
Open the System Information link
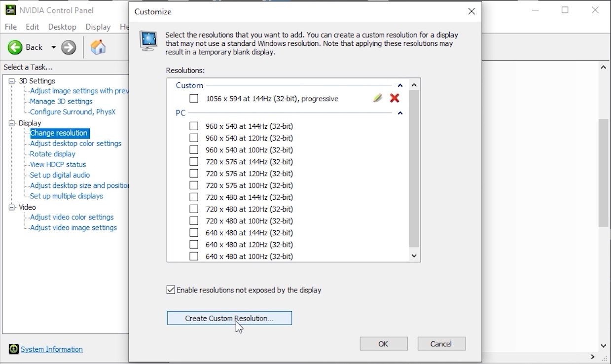coord(52,349)
